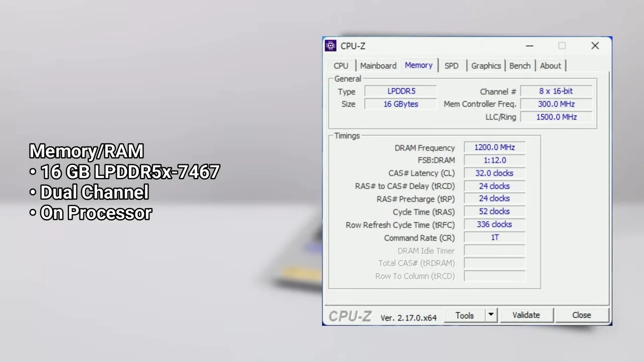
Task: Click the DRAM Frequency label
Action: [425, 148]
